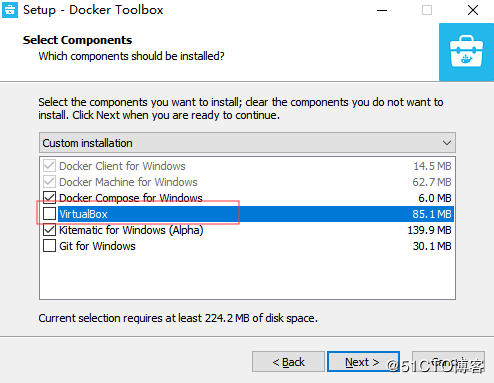Click the Docker Toolbox title bar icon
Image resolution: width=494 pixels, height=383 pixels.
click(x=10, y=10)
